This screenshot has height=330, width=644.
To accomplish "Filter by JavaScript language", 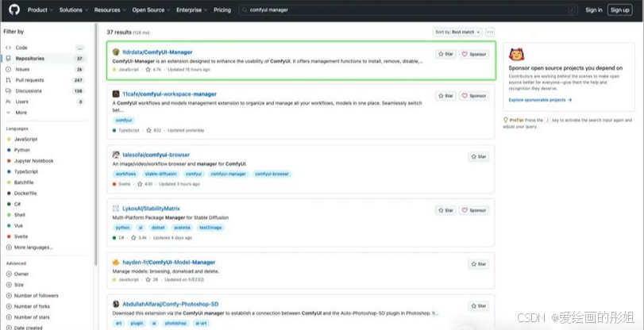I will (25, 139).
